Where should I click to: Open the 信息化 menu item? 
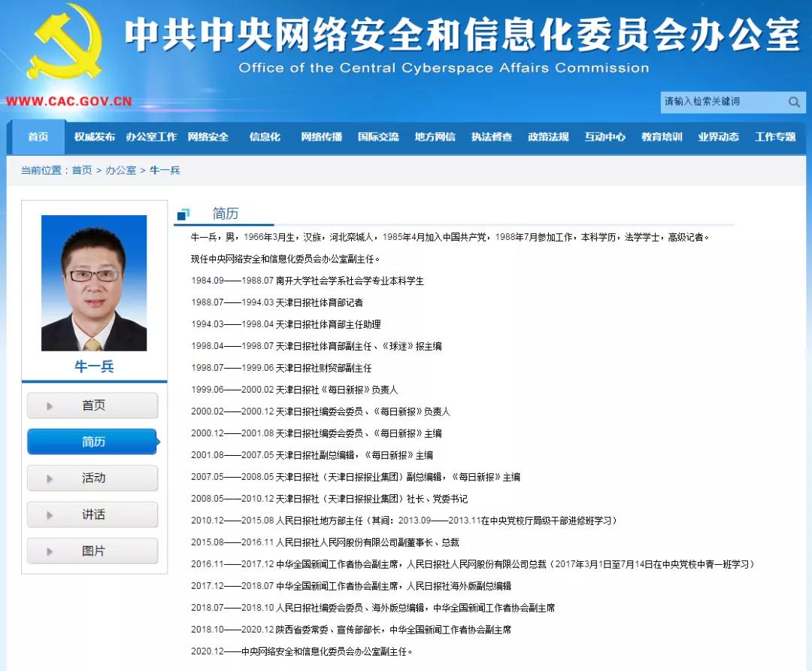click(x=265, y=137)
